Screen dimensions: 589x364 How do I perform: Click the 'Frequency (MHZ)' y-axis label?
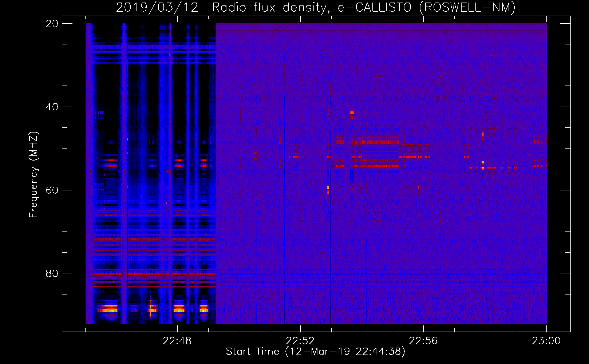point(33,175)
